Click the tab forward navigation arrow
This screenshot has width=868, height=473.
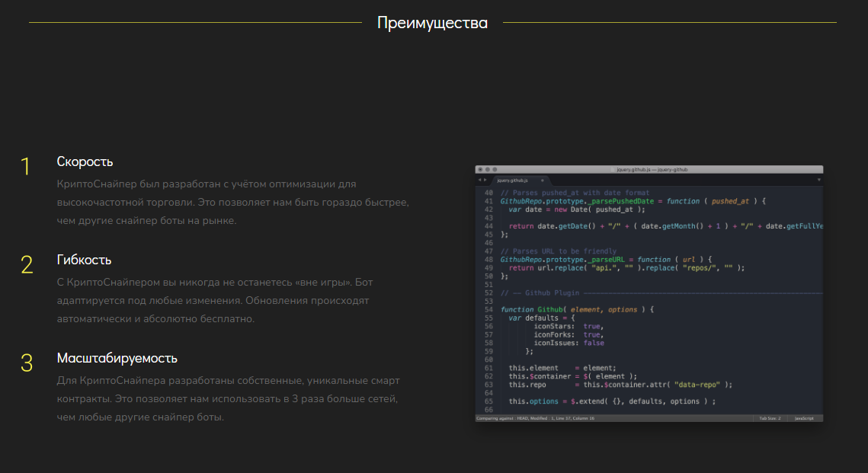coord(485,180)
